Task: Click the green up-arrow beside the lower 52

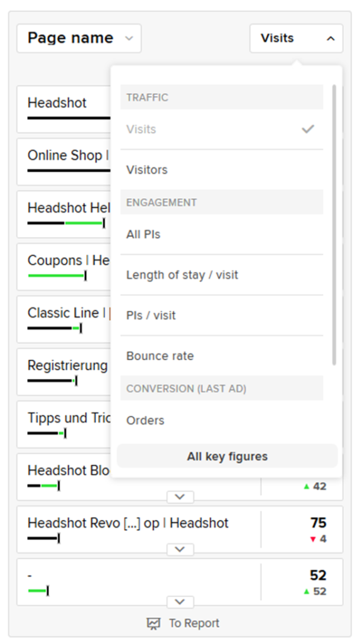Action: pos(306,591)
